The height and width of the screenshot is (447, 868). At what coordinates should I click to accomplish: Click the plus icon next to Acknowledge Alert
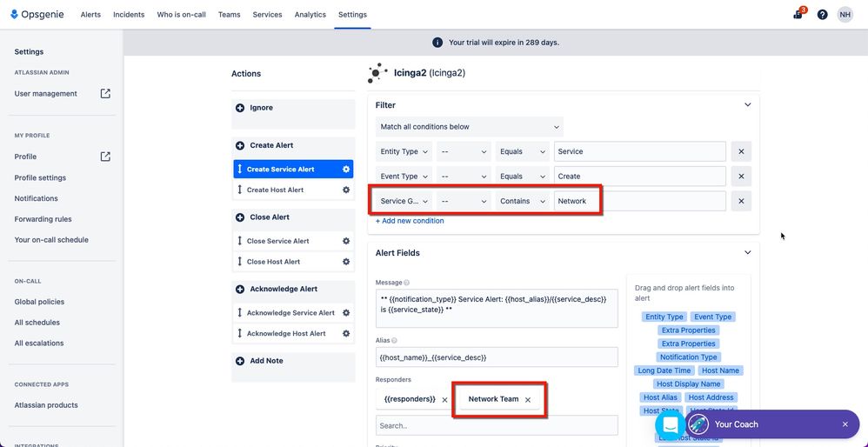(x=240, y=290)
